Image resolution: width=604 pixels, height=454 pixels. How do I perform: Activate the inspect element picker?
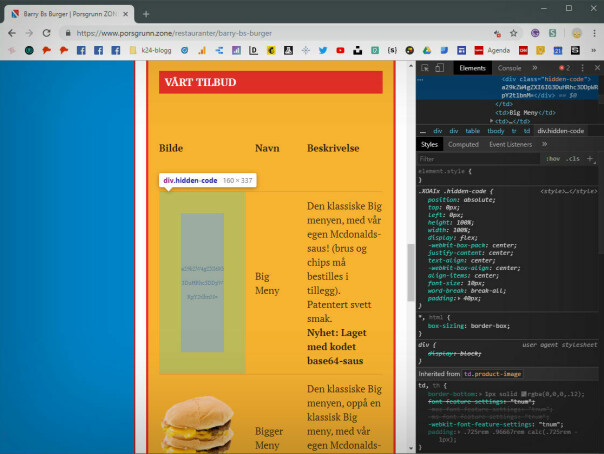[x=425, y=68]
